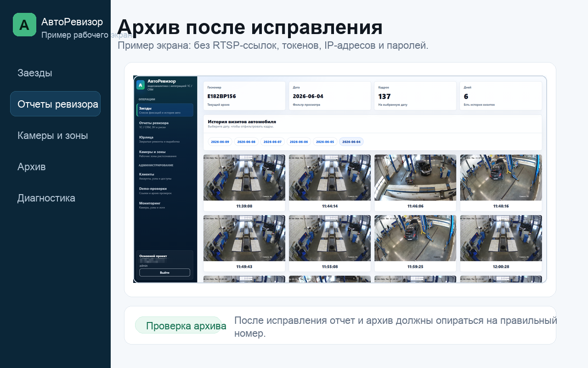This screenshot has width=588, height=368.
Task: Click the Основной проект label in the embedded sidebar
Action: (153, 256)
